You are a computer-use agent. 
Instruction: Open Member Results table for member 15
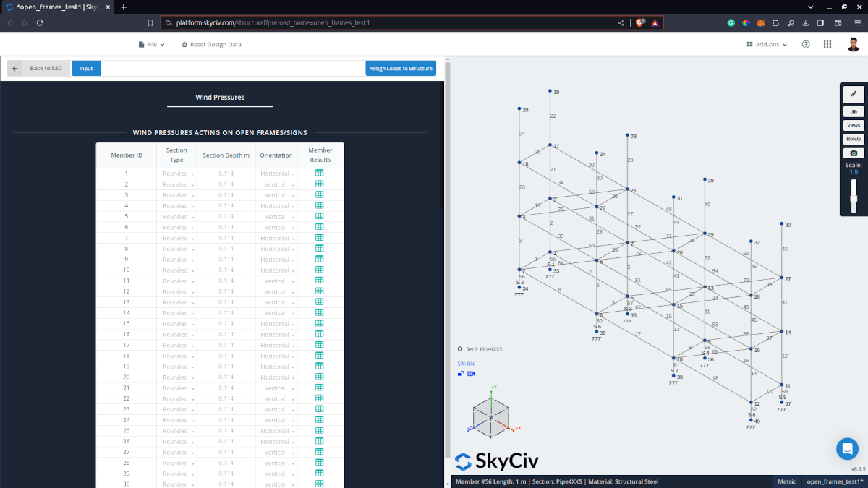[x=320, y=323]
